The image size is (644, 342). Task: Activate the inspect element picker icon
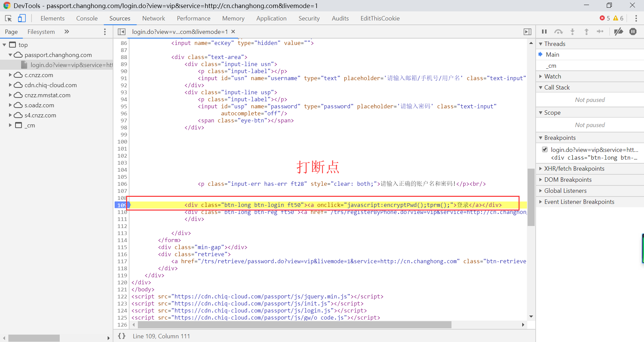coord(8,18)
